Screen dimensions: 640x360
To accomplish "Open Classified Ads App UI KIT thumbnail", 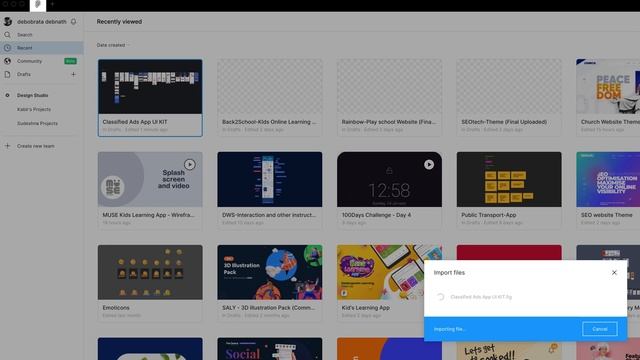I will coord(150,87).
